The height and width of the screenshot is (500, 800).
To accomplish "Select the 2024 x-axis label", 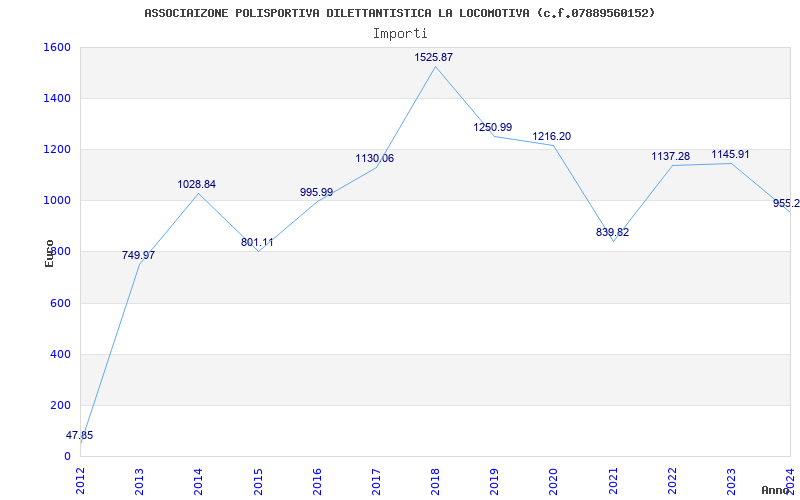I will click(791, 481).
